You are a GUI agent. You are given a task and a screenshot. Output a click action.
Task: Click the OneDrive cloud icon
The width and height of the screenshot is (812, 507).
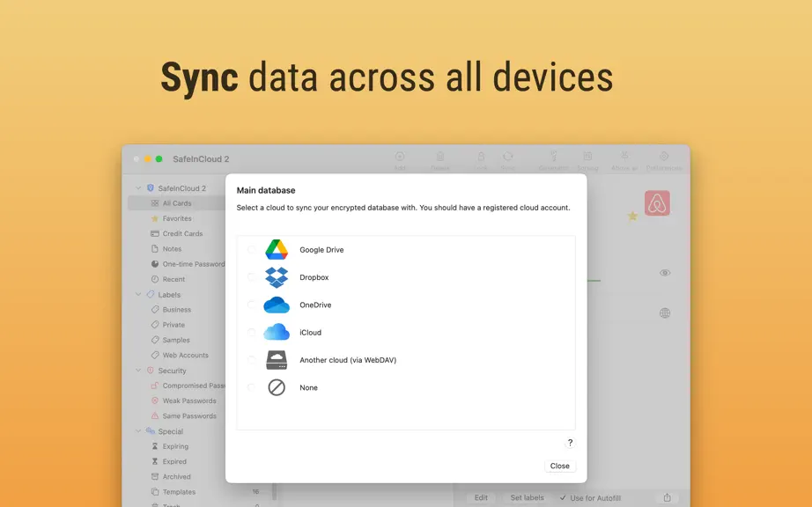(277, 305)
